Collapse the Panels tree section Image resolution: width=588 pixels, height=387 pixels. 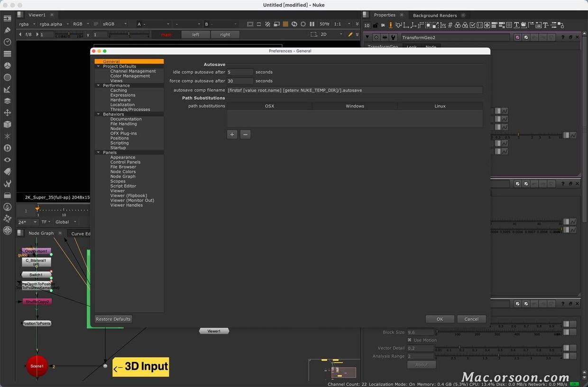point(98,152)
